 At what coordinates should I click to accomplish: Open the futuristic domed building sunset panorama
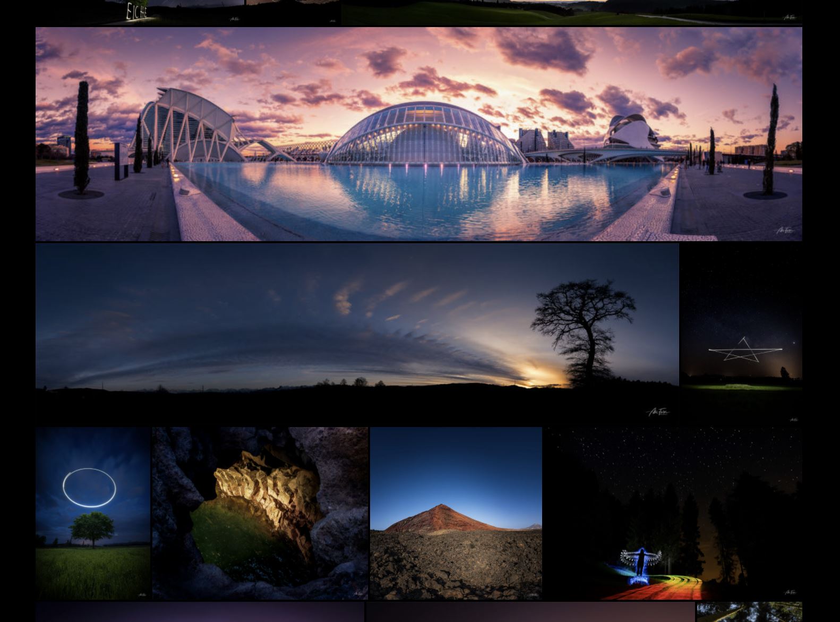click(418, 134)
